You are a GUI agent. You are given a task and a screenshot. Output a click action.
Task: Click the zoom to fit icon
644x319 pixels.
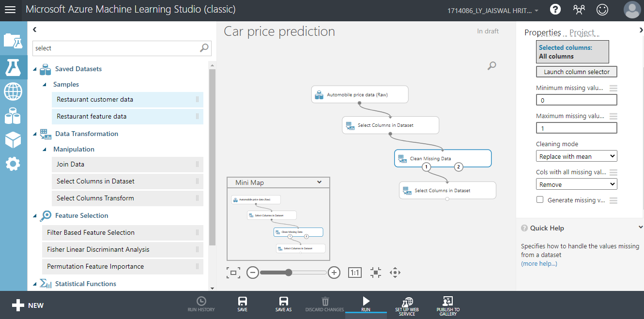pyautogui.click(x=233, y=273)
